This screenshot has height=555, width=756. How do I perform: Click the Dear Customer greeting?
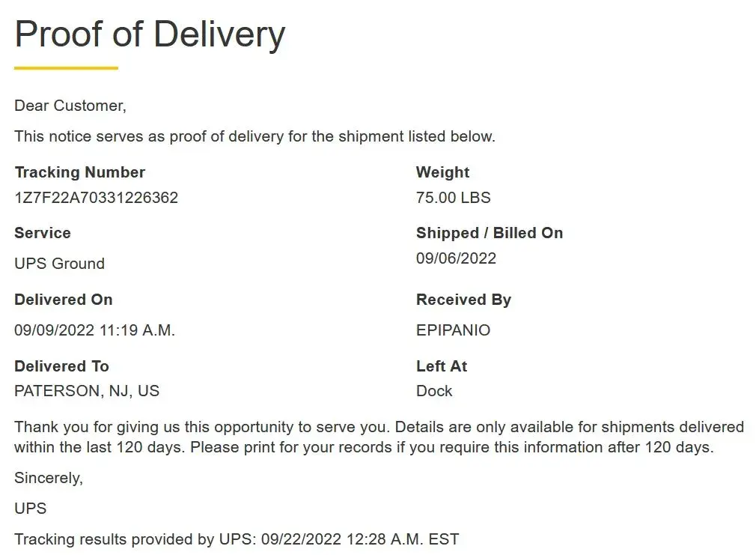(x=70, y=106)
